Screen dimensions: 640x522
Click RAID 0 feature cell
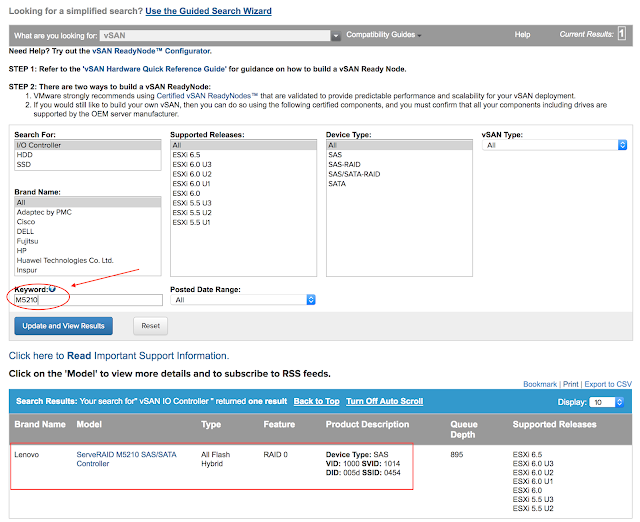click(276, 455)
